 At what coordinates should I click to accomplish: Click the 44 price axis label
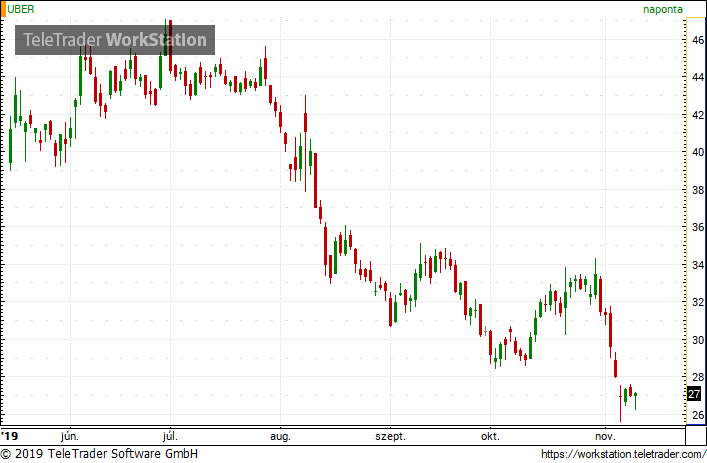click(x=698, y=78)
